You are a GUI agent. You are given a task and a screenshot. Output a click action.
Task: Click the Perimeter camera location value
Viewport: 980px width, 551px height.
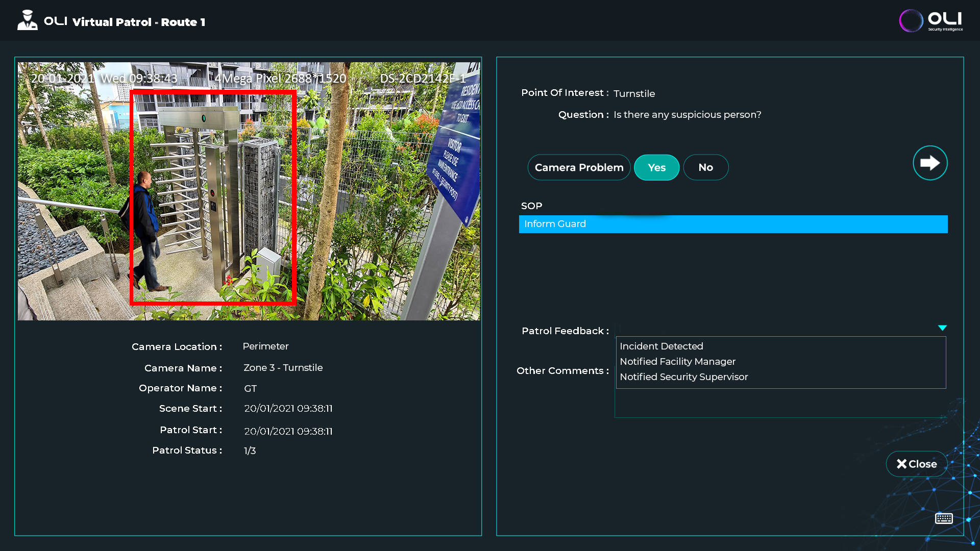[x=265, y=346]
